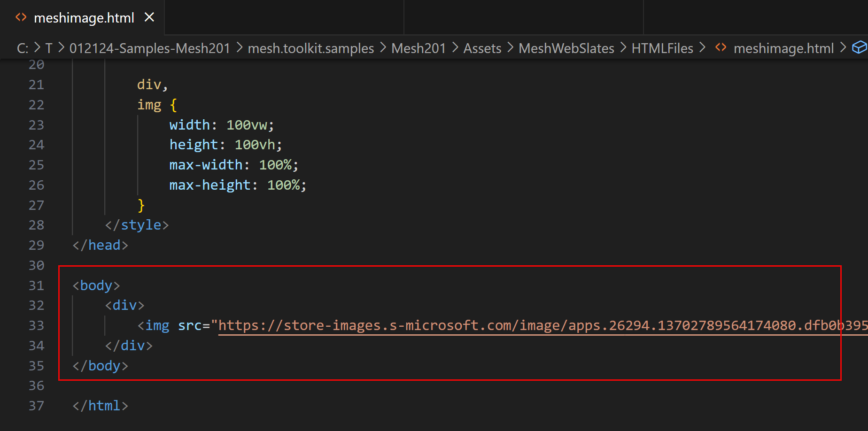This screenshot has height=431, width=868.
Task: Click the 'width: 100vw;' line
Action: pos(222,125)
